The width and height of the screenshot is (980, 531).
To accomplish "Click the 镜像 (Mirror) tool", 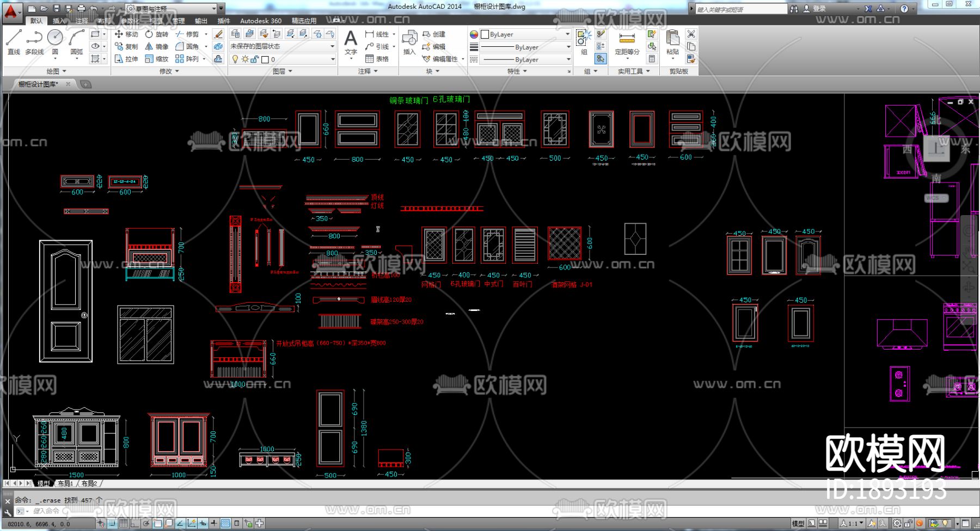I will tap(157, 47).
